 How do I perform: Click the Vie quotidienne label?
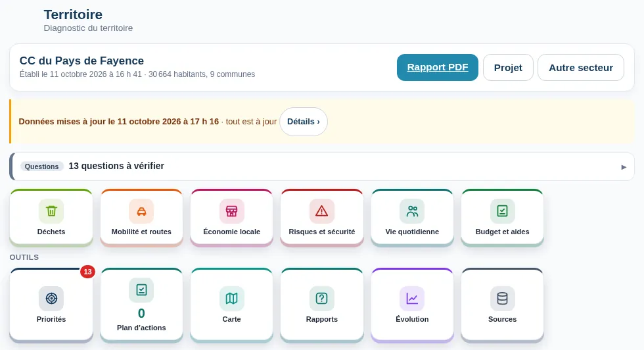tap(412, 232)
